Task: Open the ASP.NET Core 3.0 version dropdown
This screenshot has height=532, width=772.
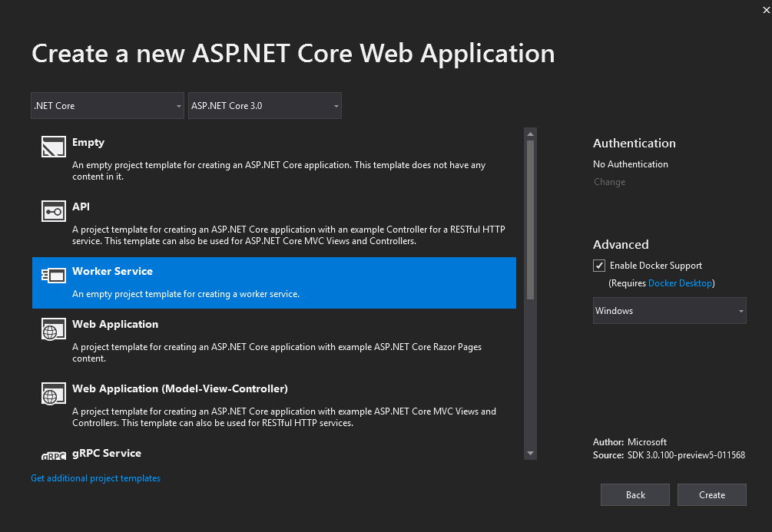Action: pyautogui.click(x=264, y=105)
